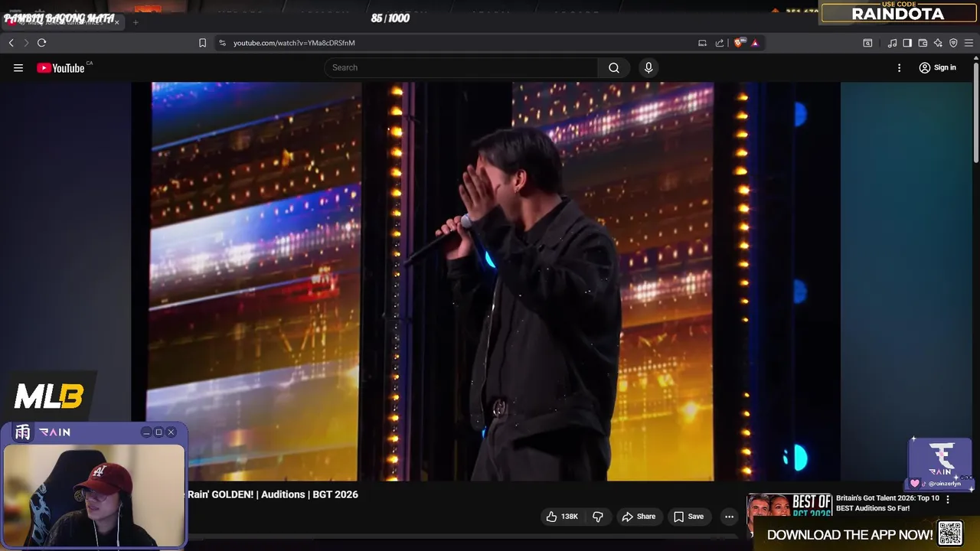Share this page from address bar
The height and width of the screenshot is (551, 980).
tap(720, 43)
